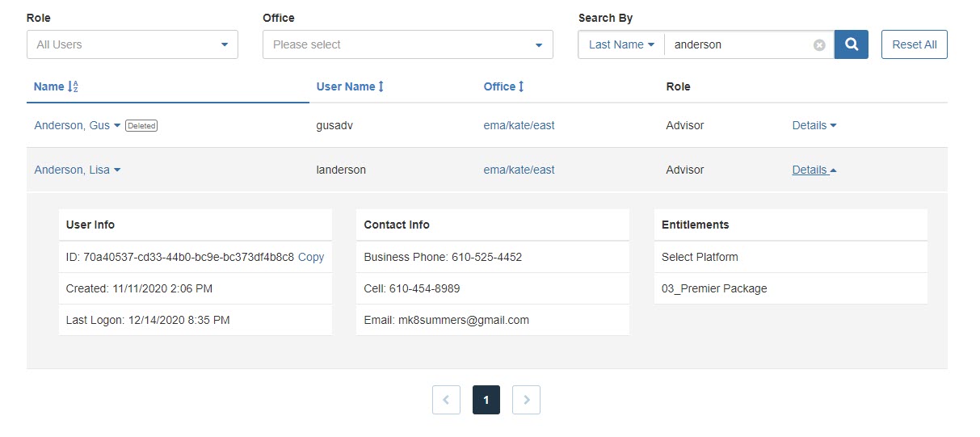This screenshot has height=437, width=980.
Task: Copy the user ID via Copy link
Action: click(x=311, y=257)
